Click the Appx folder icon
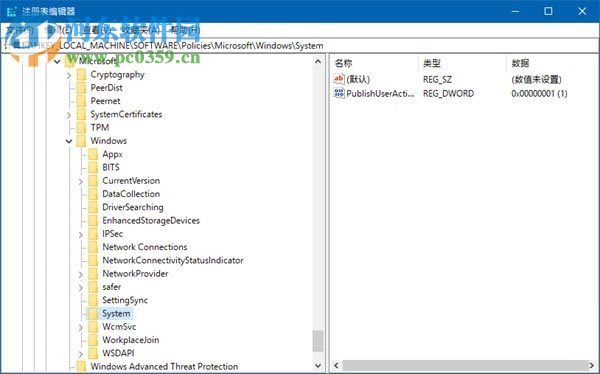The height and width of the screenshot is (374, 600). coord(93,154)
